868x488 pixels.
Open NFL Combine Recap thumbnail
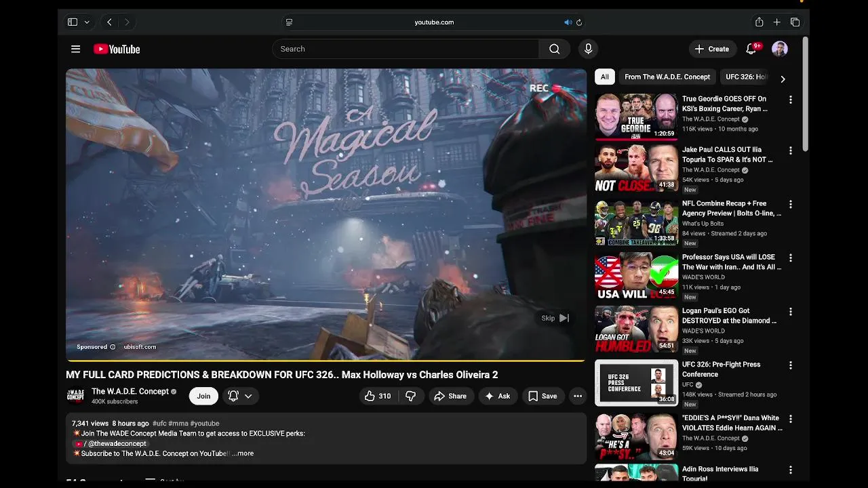tap(636, 222)
